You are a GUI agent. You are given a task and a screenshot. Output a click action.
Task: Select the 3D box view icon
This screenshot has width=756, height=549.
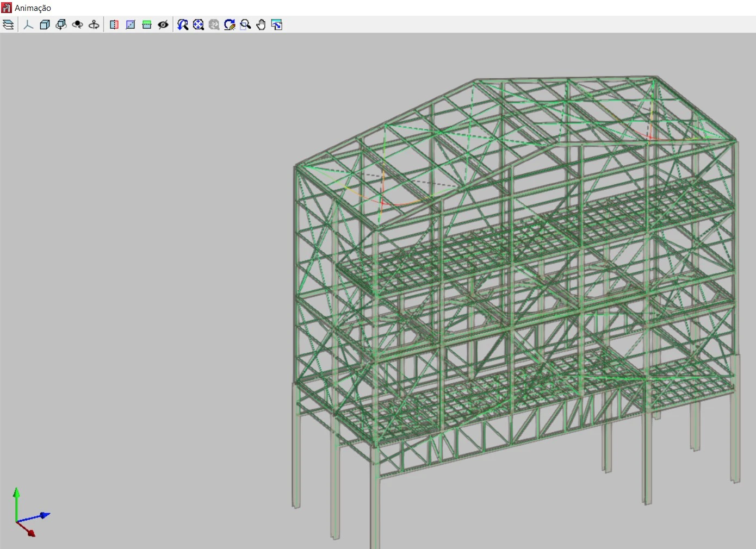[x=45, y=24]
